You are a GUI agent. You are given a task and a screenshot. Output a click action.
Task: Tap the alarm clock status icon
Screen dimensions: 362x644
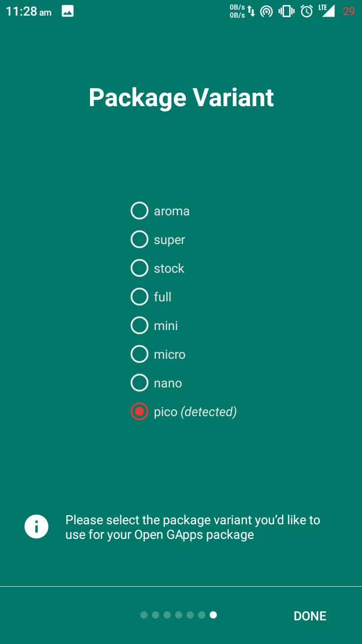click(306, 11)
